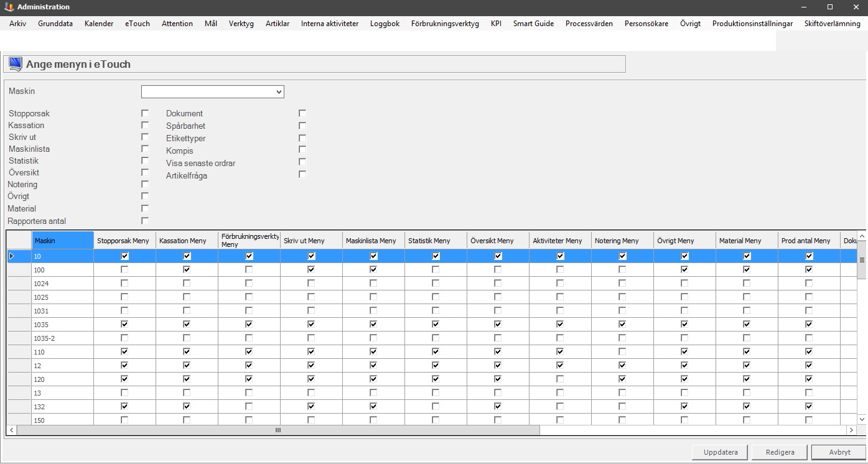Enable the Stopporsak checkbox

click(145, 113)
